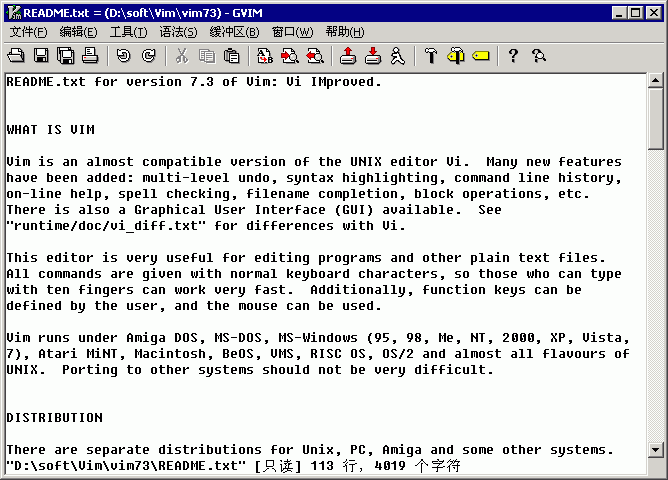
Task: Click the Cut scissors icon
Action: click(182, 56)
